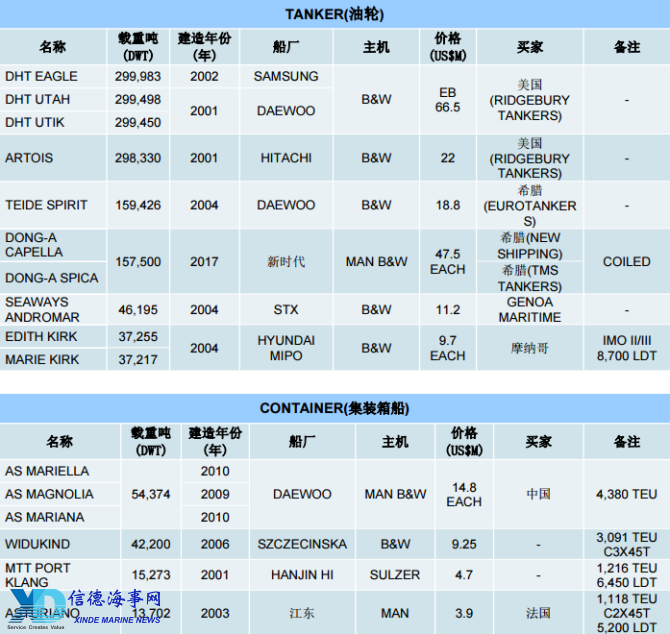
Task: Click the 47.5 EACH price cell
Action: click(447, 262)
